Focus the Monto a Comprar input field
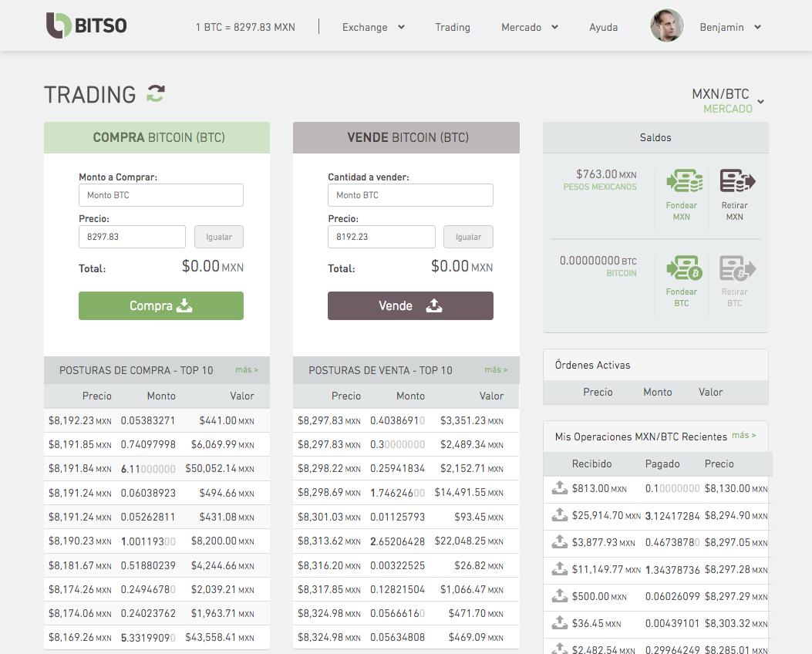The image size is (812, 654). [161, 195]
